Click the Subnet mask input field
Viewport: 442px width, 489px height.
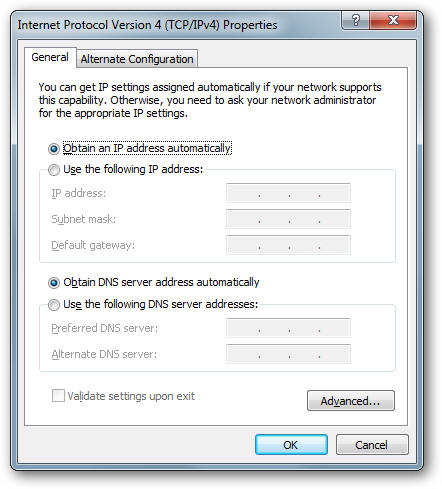point(288,219)
